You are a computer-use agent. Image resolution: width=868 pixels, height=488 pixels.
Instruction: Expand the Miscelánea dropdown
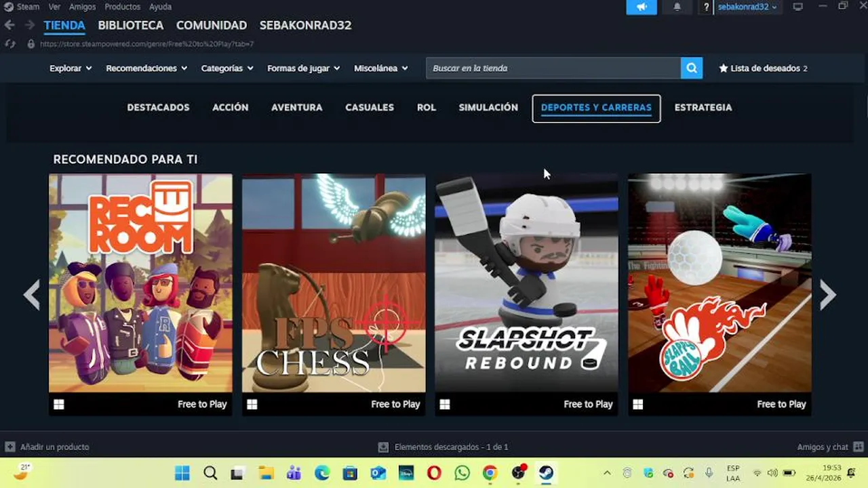[380, 68]
